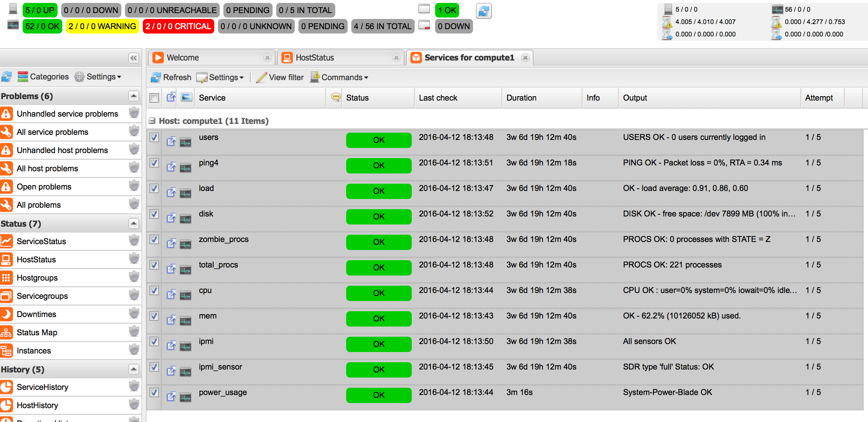
Task: Open the Instances icon in sidebar
Action: click(7, 351)
